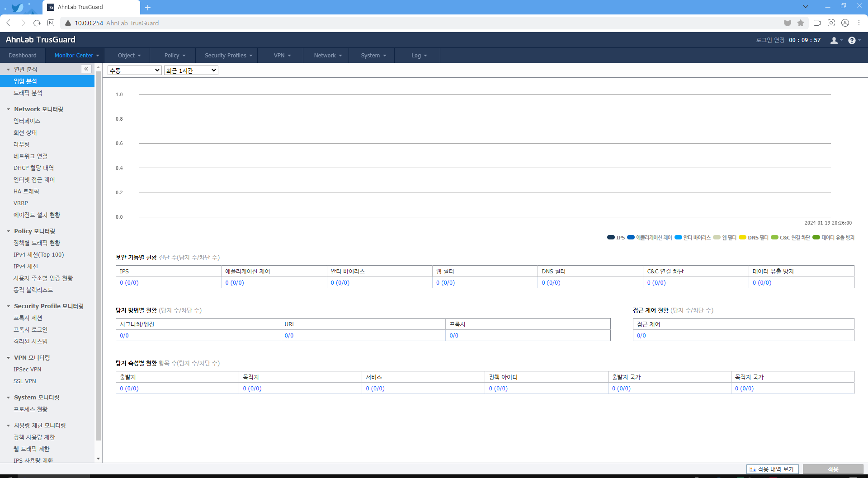Toggle IPS legend marker in chart

(x=611, y=237)
